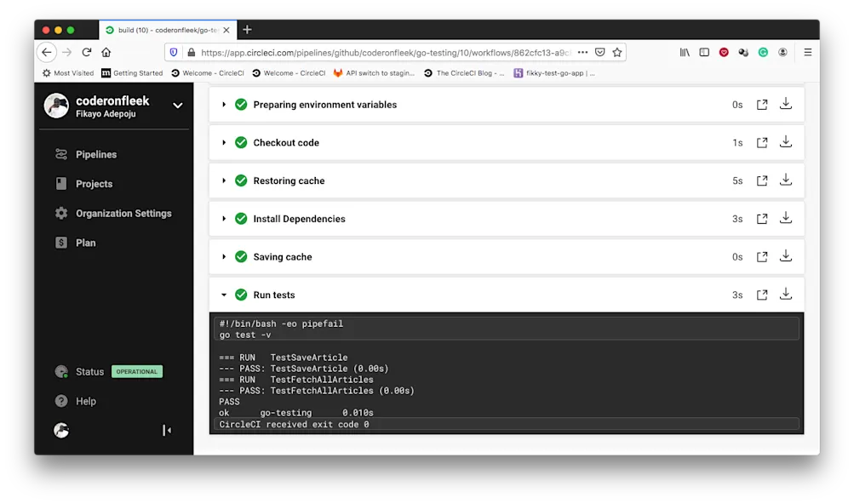
Task: Click the Pipelines icon in the sidebar
Action: pos(61,154)
